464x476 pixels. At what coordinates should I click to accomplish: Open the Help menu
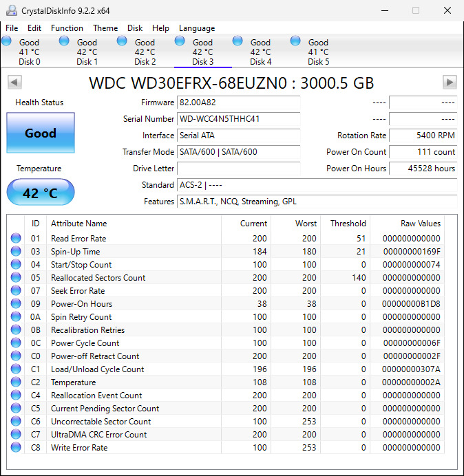click(x=160, y=28)
